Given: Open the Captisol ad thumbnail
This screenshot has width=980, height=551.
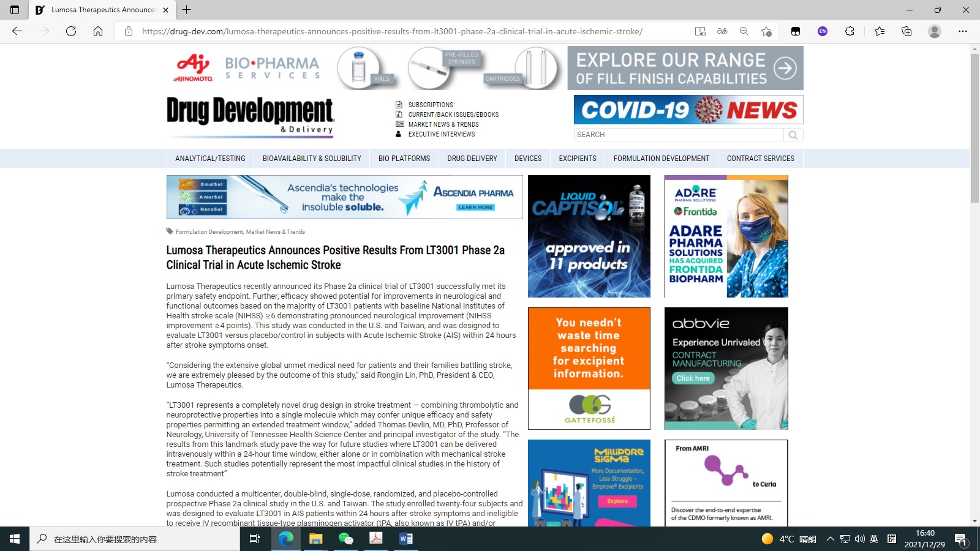Looking at the screenshot, I should [x=589, y=236].
